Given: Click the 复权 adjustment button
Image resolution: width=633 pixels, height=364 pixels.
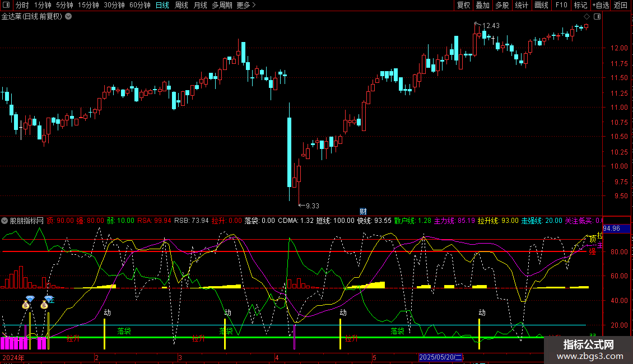Looking at the screenshot, I should (463, 5).
